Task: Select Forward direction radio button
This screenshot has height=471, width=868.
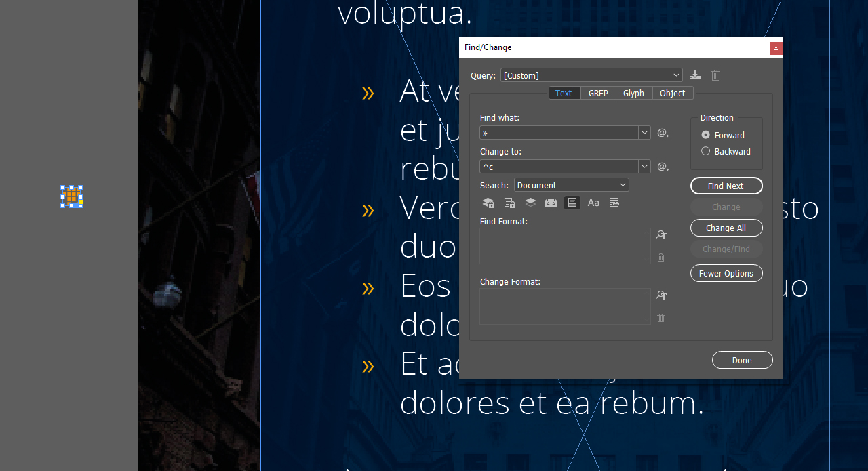Action: tap(706, 135)
